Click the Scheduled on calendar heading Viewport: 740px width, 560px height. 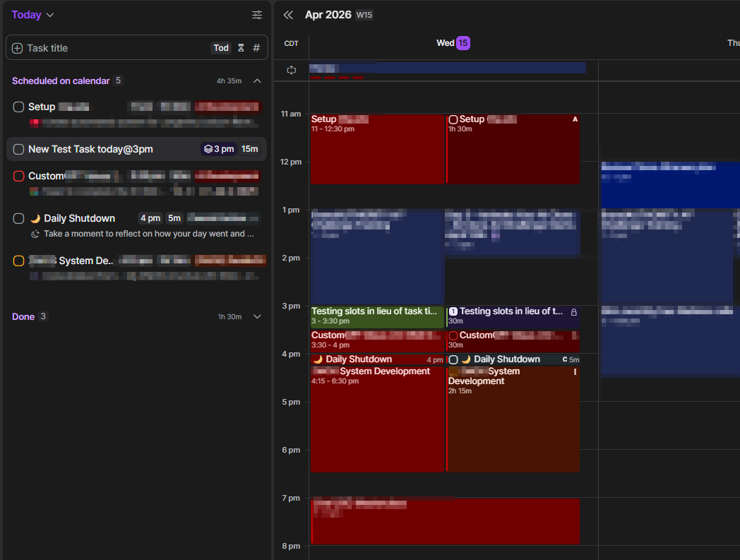pos(61,81)
